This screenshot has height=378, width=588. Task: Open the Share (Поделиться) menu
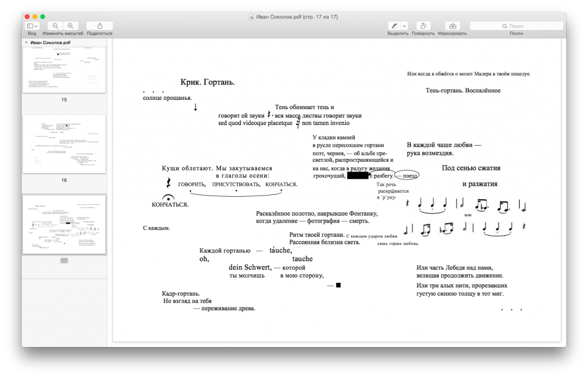(x=99, y=26)
